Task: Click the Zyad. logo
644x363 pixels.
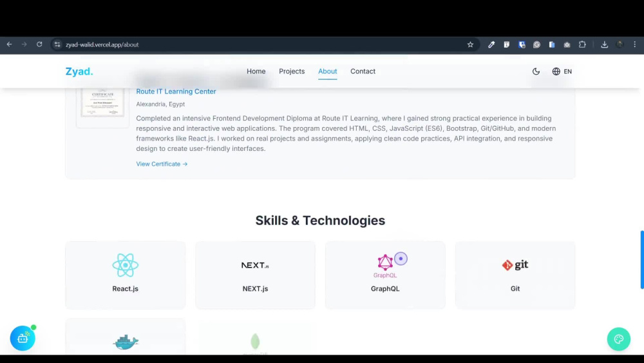Action: 79,72
